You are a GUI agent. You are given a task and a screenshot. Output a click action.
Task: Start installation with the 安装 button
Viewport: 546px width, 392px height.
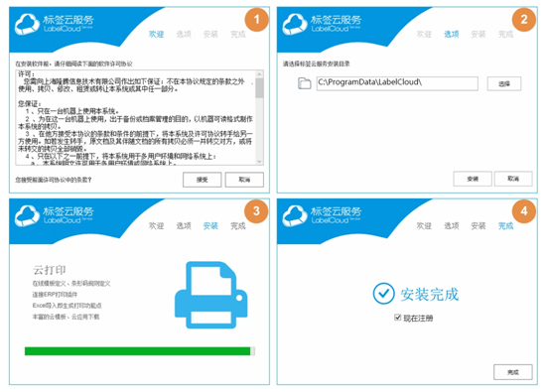point(473,179)
